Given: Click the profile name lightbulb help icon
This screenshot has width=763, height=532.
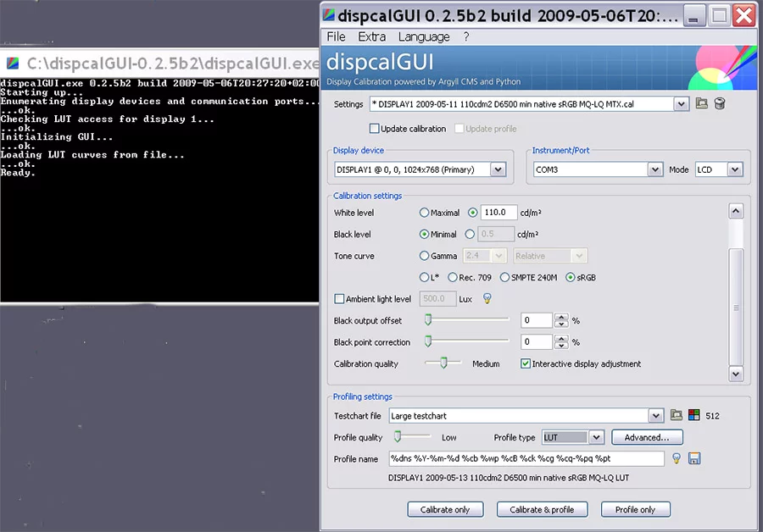Looking at the screenshot, I should click(x=676, y=458).
